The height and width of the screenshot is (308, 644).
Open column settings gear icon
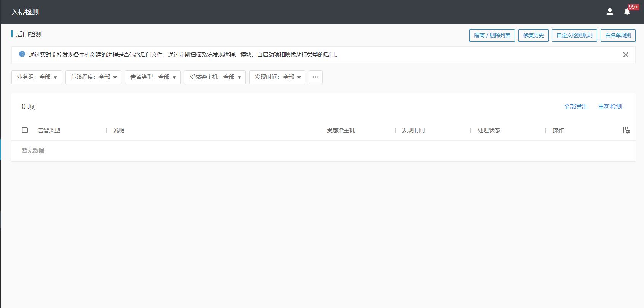[626, 130]
